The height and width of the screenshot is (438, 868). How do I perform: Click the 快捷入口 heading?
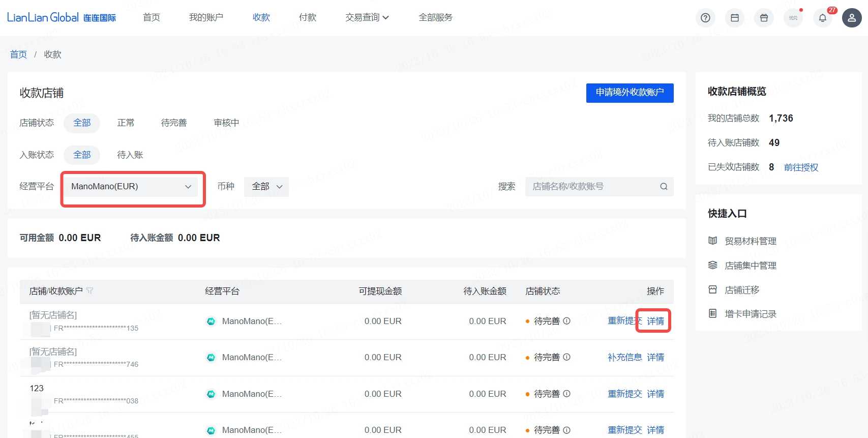[727, 214]
